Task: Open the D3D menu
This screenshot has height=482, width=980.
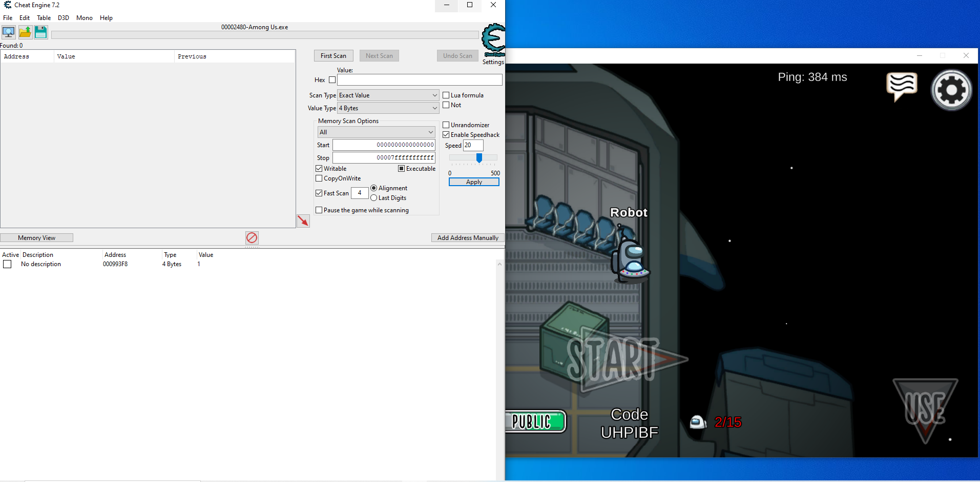Action: (63, 17)
